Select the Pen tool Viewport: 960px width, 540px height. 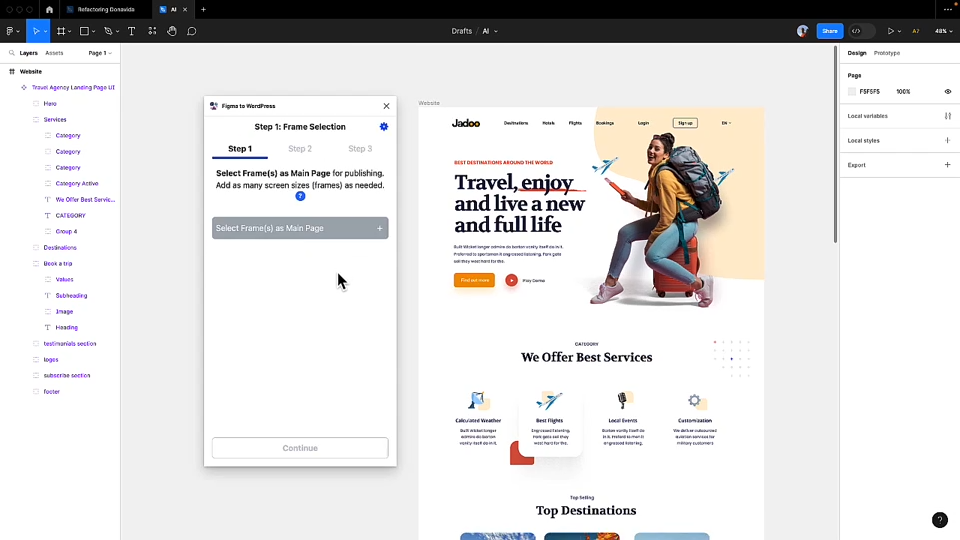(108, 31)
